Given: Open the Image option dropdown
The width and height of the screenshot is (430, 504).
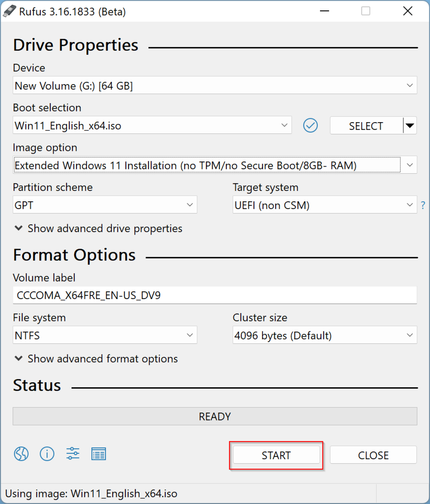Looking at the screenshot, I should point(215,165).
